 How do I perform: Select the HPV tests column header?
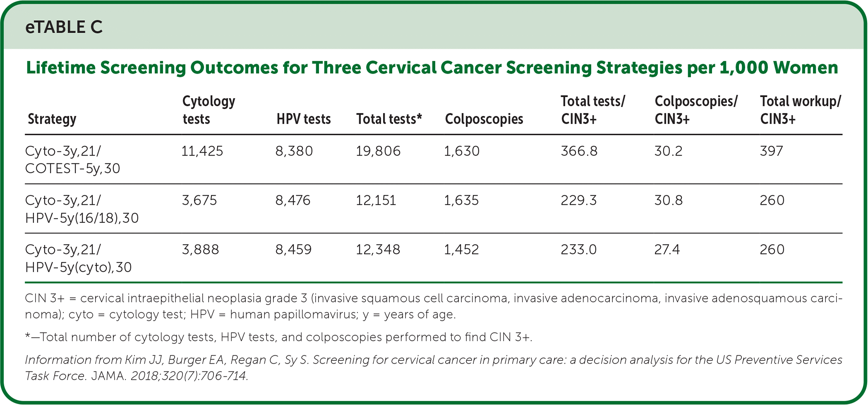(303, 119)
